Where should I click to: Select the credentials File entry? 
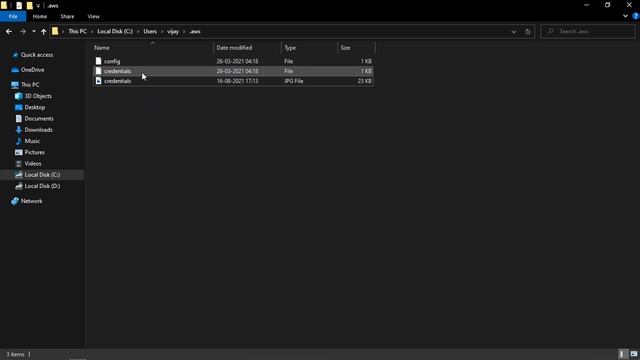[233, 71]
